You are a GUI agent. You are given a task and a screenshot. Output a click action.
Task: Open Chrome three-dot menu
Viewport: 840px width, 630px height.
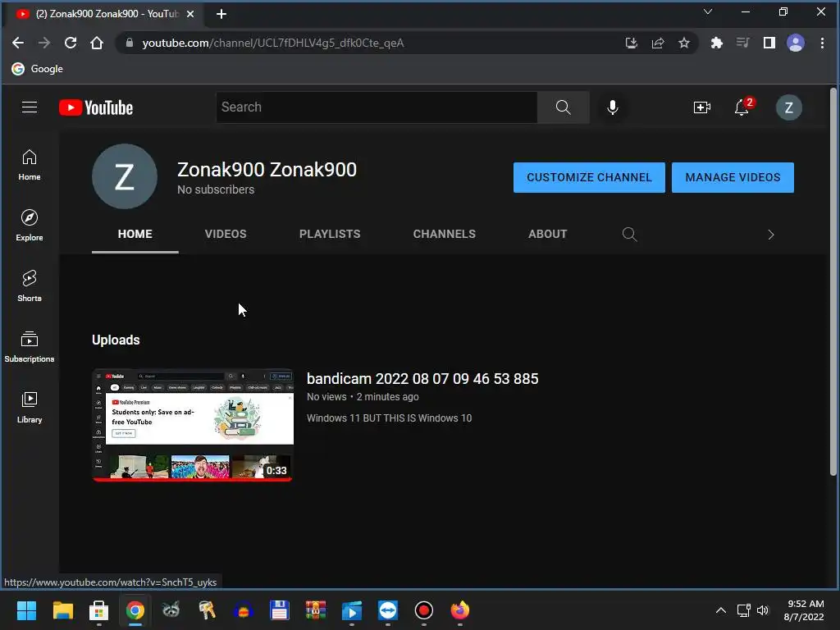822,43
